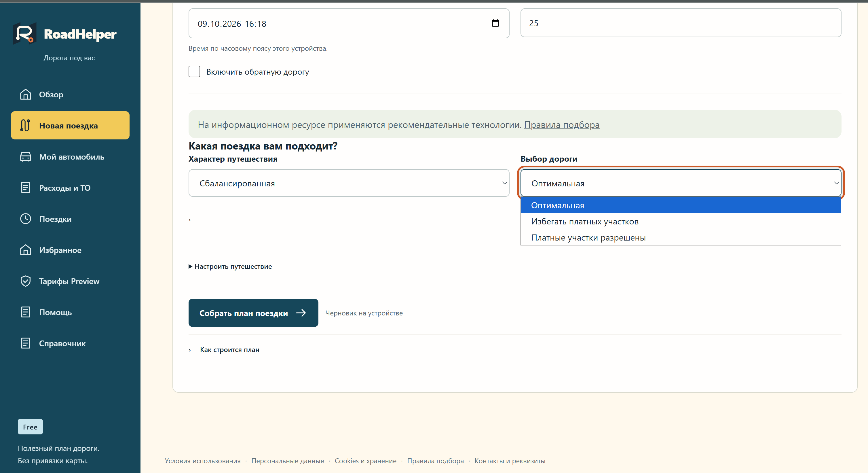Go to Поездки menu item

point(70,219)
